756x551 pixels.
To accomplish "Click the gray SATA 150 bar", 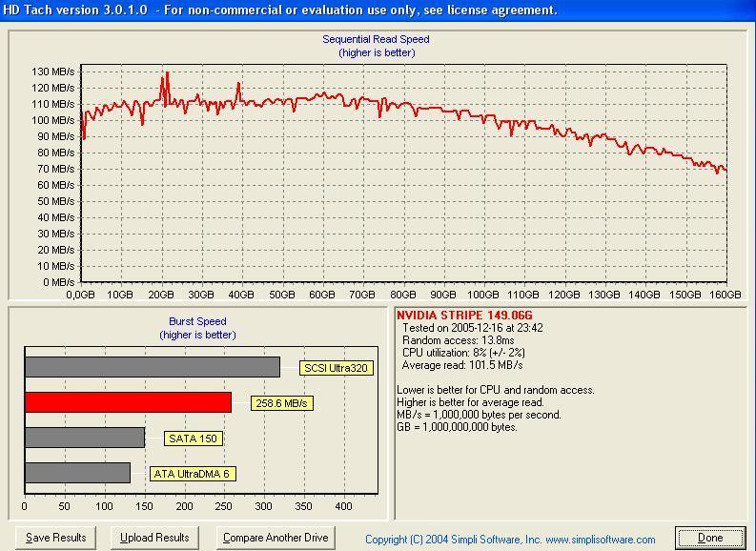I will pyautogui.click(x=85, y=438).
